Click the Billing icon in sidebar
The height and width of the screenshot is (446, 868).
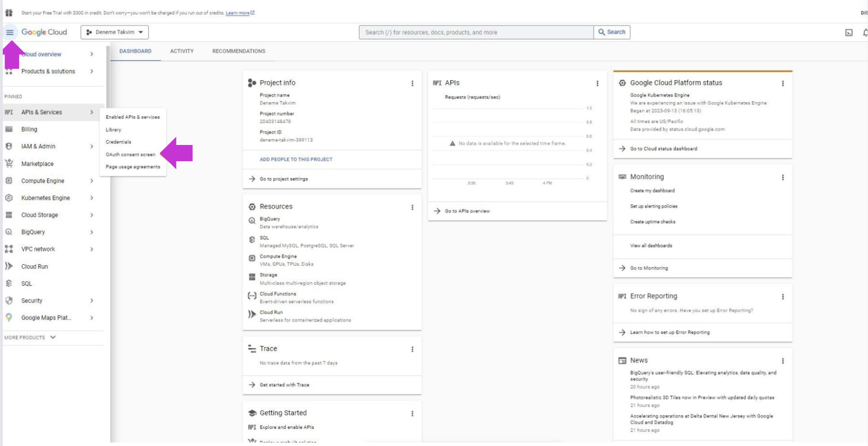(9, 129)
